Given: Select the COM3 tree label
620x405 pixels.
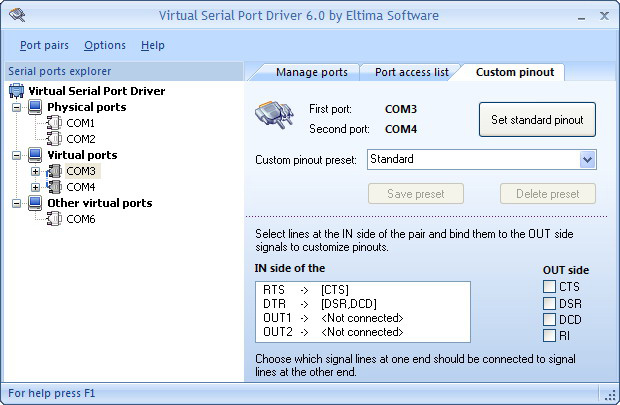Looking at the screenshot, I should pos(81,171).
